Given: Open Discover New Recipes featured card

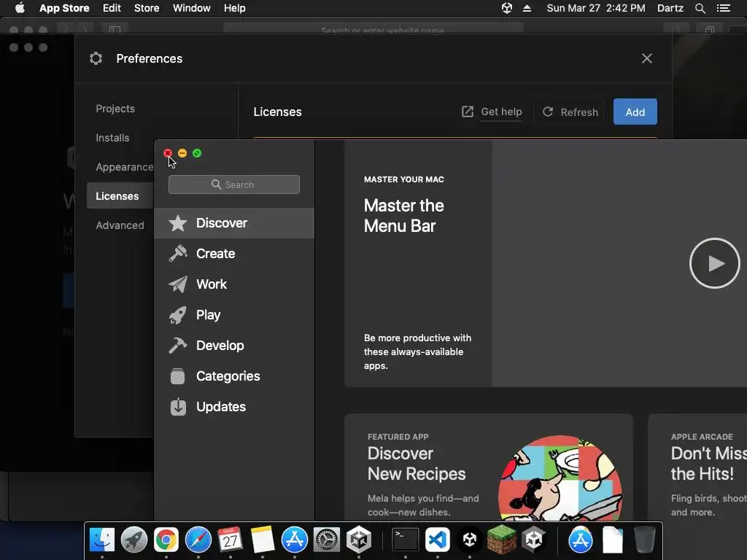Looking at the screenshot, I should pyautogui.click(x=488, y=467).
